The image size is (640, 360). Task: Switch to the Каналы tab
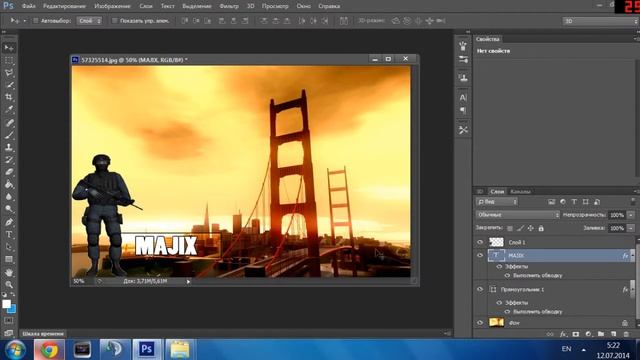pos(520,191)
